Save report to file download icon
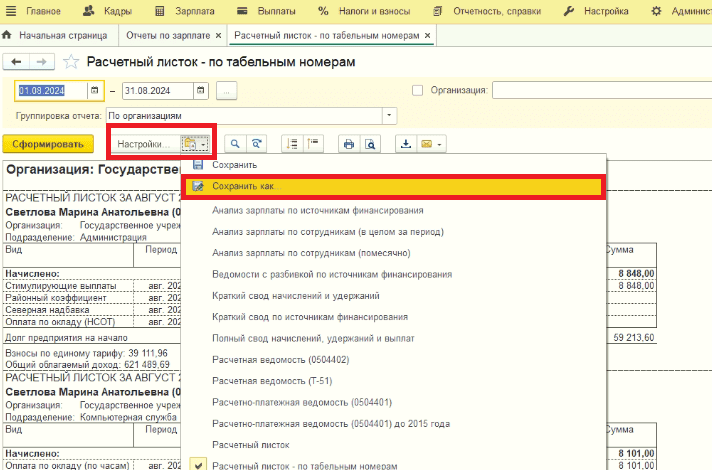This screenshot has height=470, width=712. pyautogui.click(x=405, y=144)
